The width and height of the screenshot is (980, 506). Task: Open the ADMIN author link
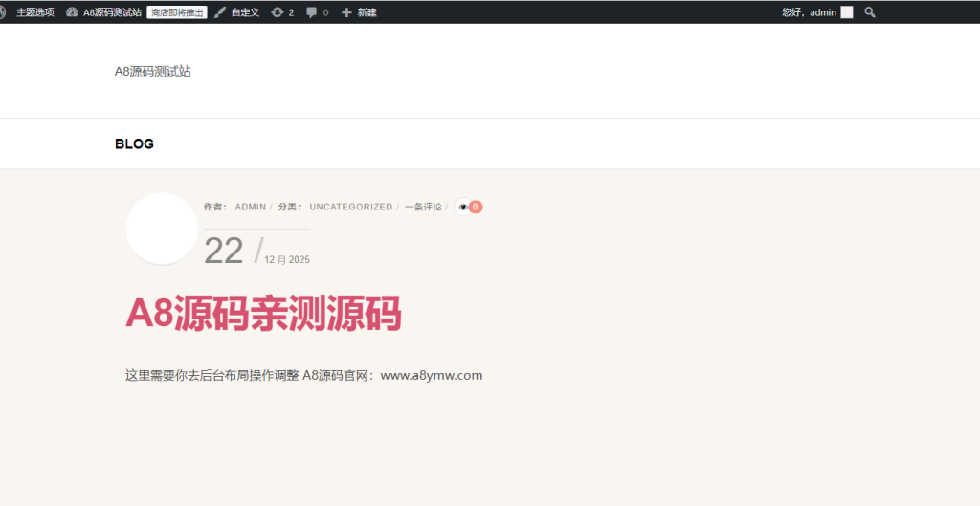[251, 207]
